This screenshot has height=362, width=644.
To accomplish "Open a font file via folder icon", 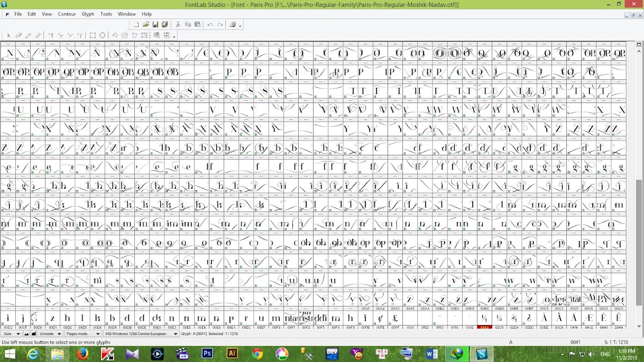I will coord(146,24).
